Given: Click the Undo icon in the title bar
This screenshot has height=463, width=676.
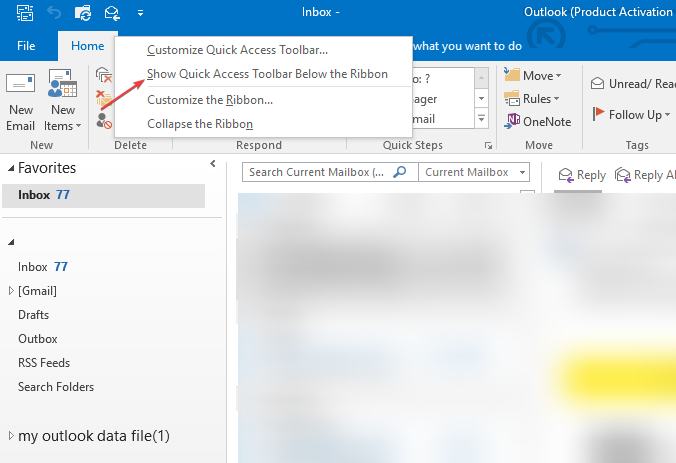Looking at the screenshot, I should [54, 13].
